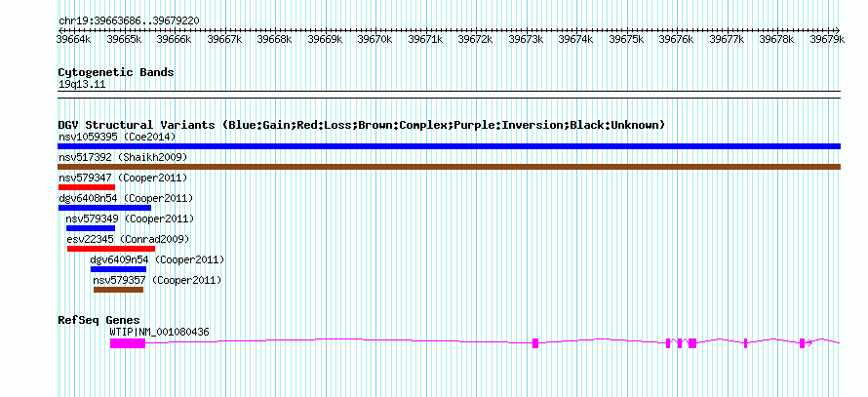Viewport: 868px width, 397px height.
Task: Click the red nsv579347 loss variant bar
Action: 87,187
